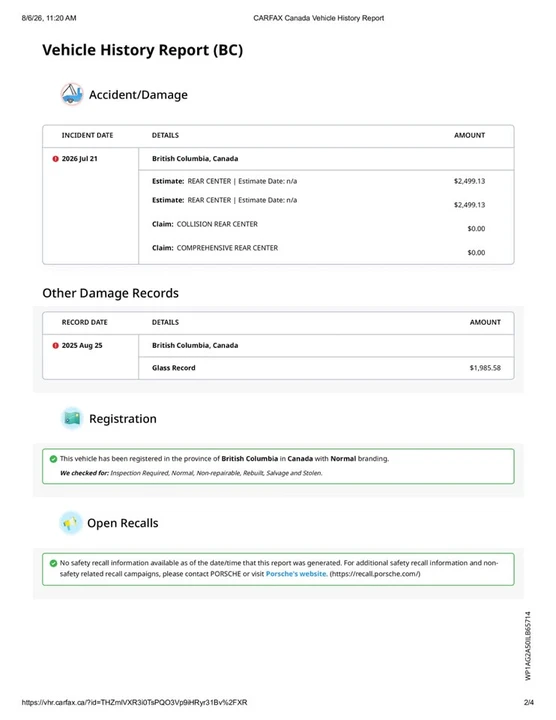Click the Registration map icon
Screen dimensions: 556x720
click(x=72, y=418)
